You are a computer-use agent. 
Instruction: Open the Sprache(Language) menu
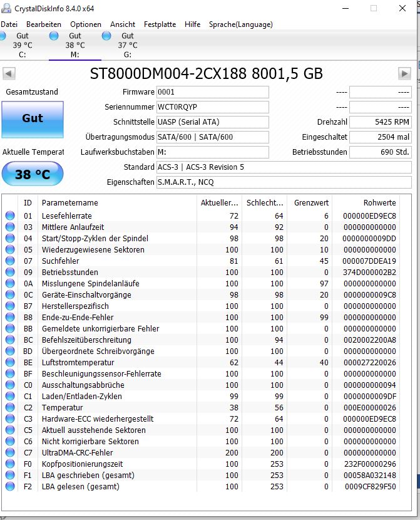[x=241, y=24]
